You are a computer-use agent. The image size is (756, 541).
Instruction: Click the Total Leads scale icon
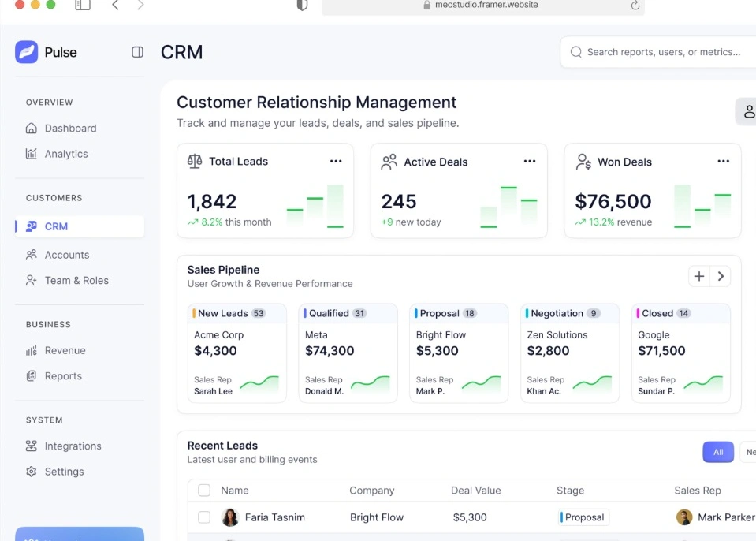click(195, 161)
